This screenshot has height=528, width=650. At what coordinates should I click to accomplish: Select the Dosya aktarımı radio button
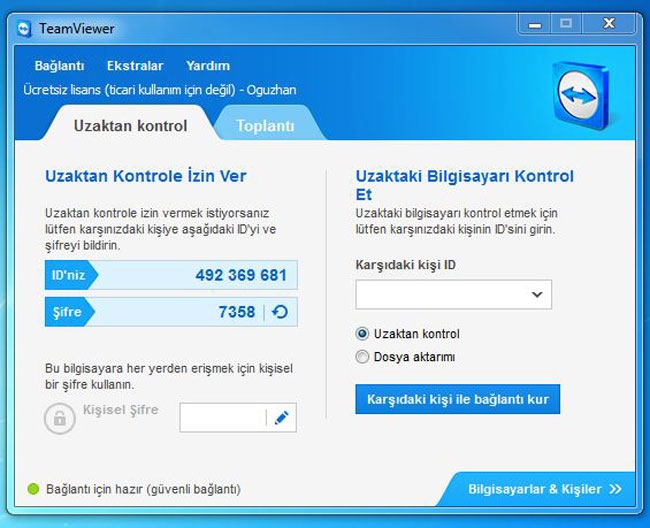[x=362, y=357]
